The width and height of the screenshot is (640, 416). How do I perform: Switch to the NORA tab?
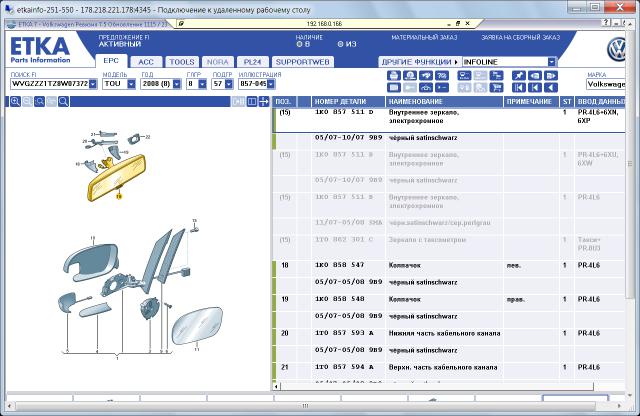point(218,62)
